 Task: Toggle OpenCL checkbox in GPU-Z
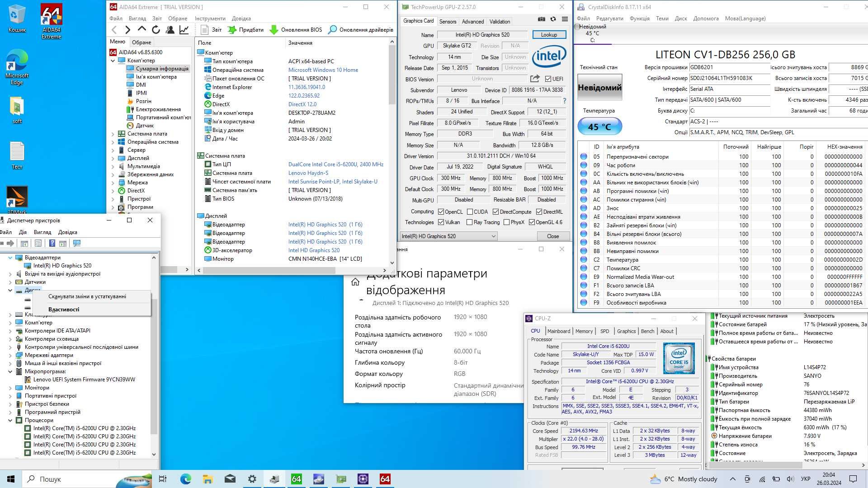pos(441,211)
